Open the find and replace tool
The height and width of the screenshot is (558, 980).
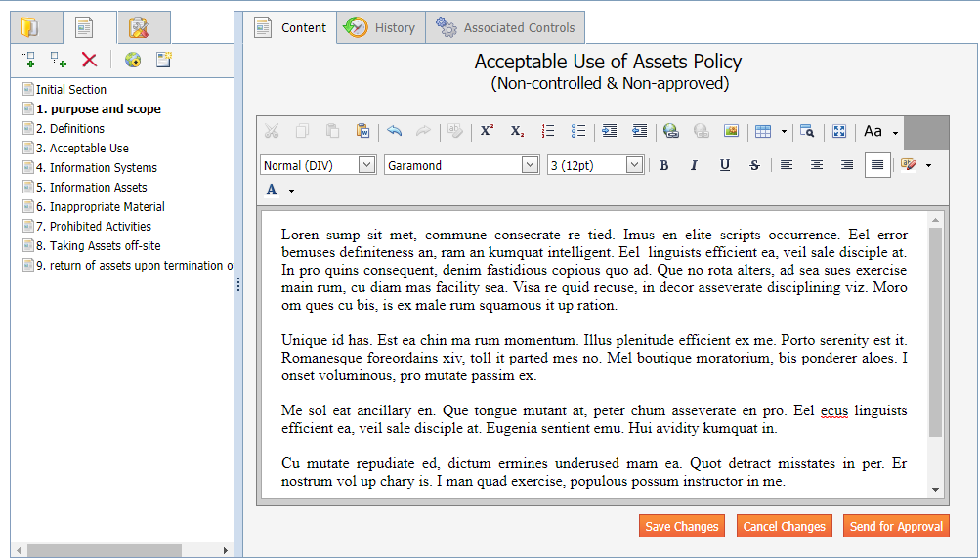[807, 131]
